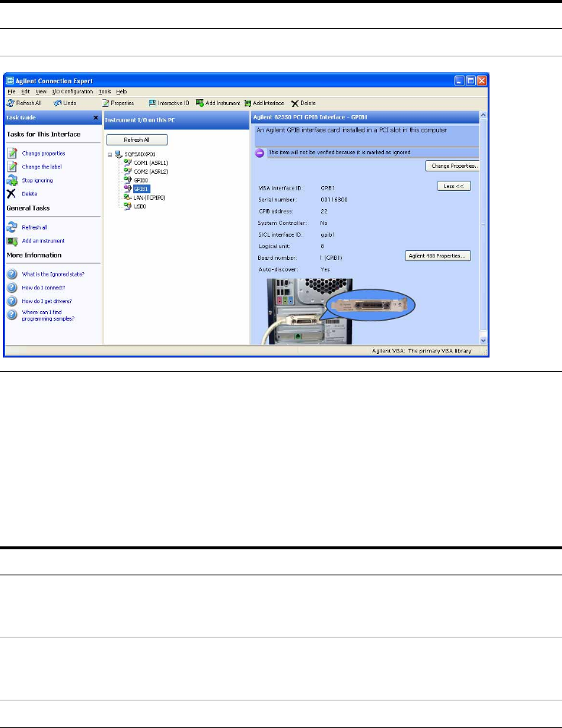The height and width of the screenshot is (728, 562).
Task: Select the GPIB0 tree item label
Action: click(140, 180)
